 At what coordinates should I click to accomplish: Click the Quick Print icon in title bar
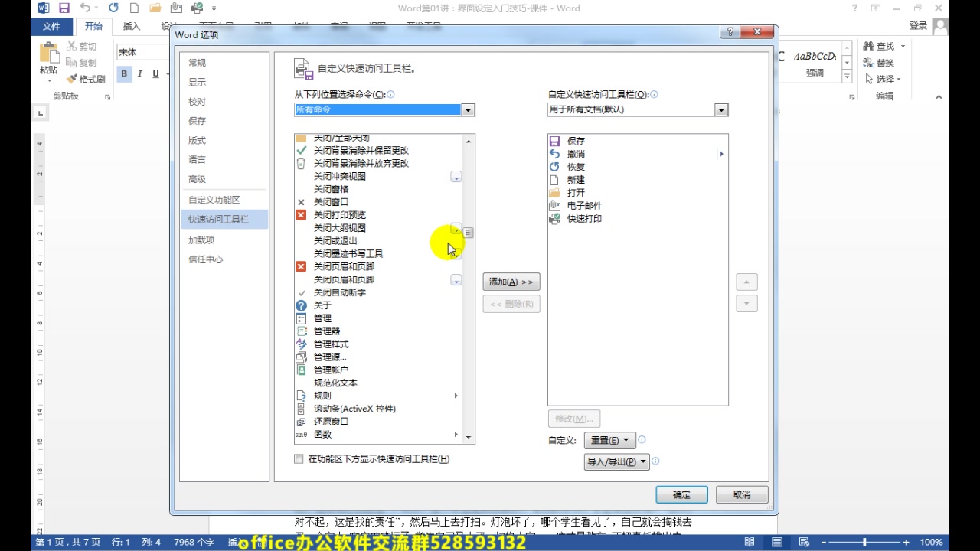198,8
